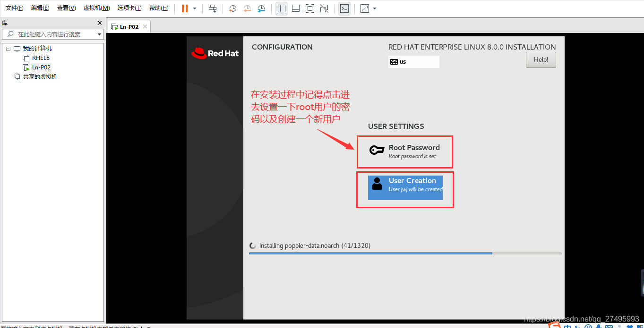Screen dimensions: 644x328
Task: Open the 文件(F) menu
Action: click(14, 8)
